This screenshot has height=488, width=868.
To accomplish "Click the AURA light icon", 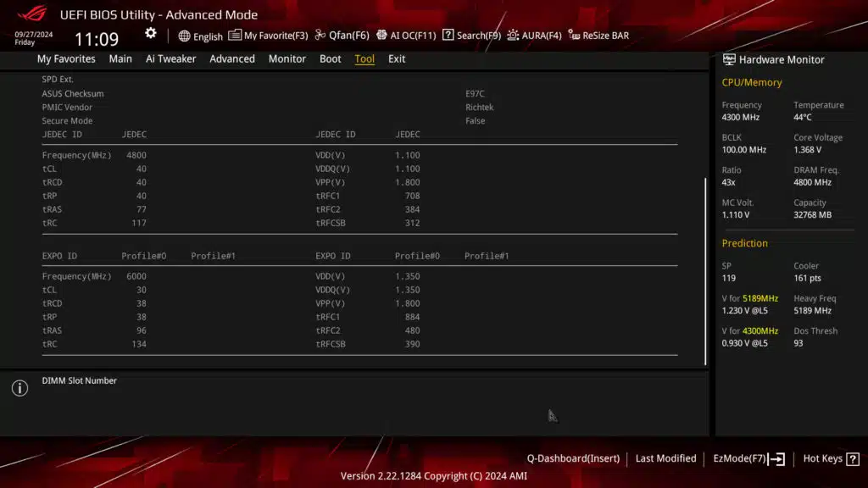I will coord(513,35).
